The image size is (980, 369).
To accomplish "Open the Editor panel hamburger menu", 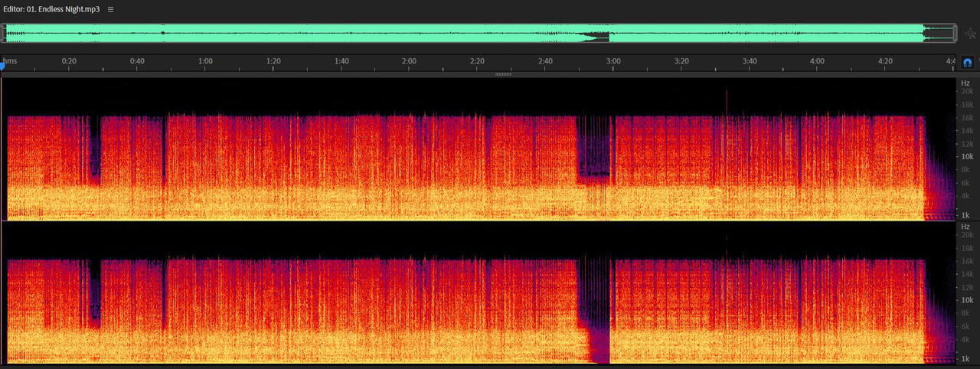I will [111, 9].
